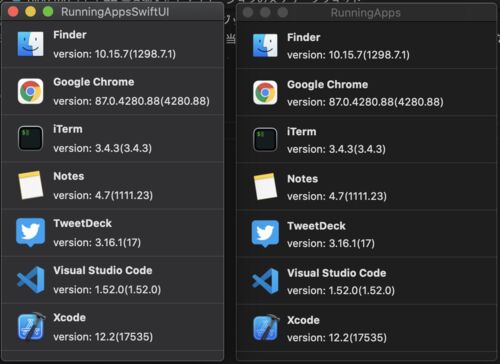Select Notes name in RunningAppsSwiftUI list
Image resolution: width=500 pixels, height=364 pixels.
[x=69, y=176]
